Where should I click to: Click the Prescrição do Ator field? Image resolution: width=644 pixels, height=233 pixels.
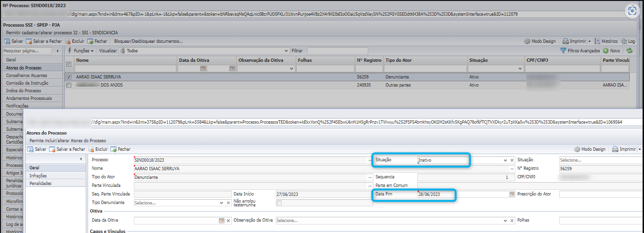click(601, 194)
